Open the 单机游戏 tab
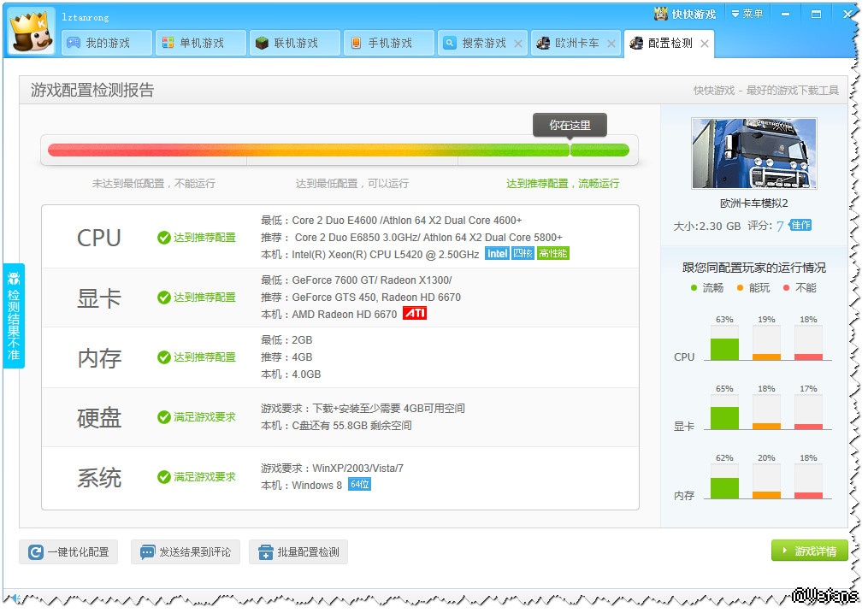Image resolution: width=868 pixels, height=613 pixels. click(200, 43)
